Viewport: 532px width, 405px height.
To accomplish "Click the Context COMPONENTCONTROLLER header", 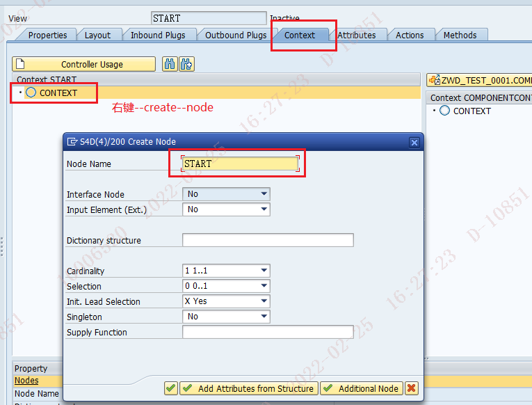I will coord(481,97).
